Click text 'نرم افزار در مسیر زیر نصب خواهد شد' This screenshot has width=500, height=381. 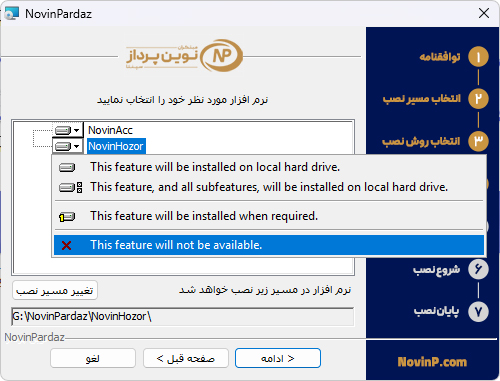[265, 290]
